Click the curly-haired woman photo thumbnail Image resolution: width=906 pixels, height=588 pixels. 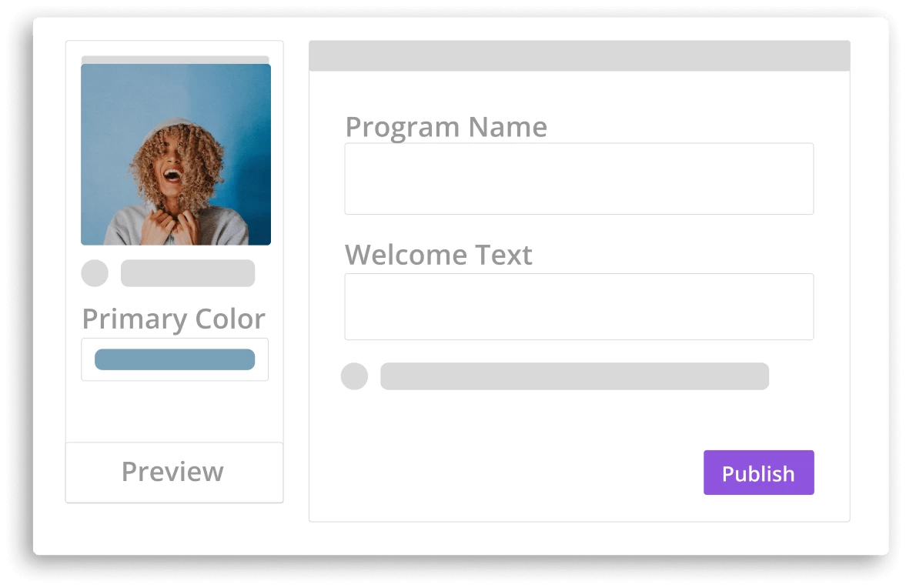coord(176,154)
